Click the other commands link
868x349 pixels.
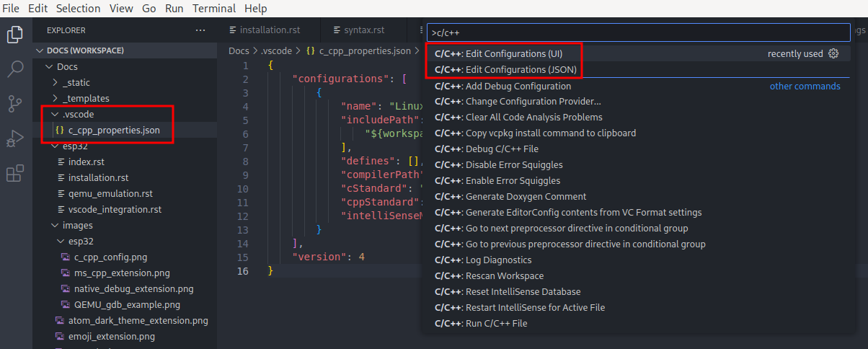coord(805,87)
